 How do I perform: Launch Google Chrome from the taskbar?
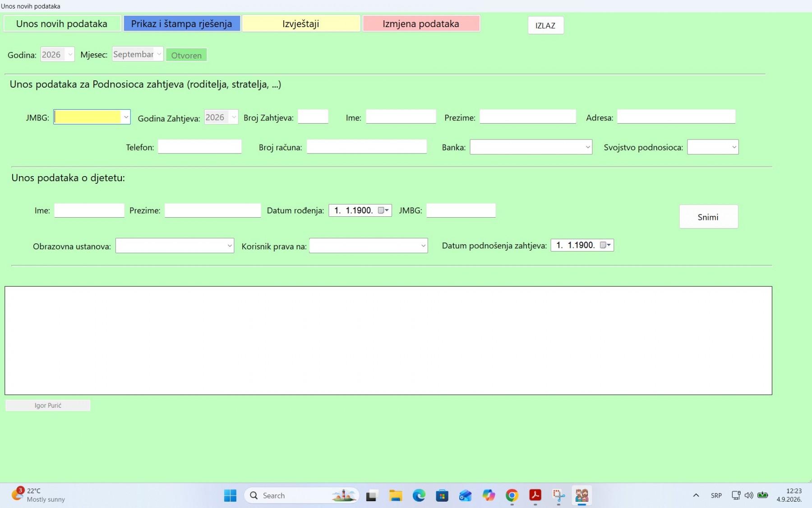pos(512,495)
